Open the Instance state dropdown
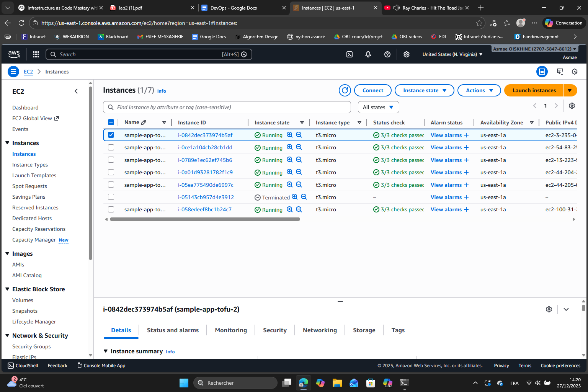The image size is (588, 392). pos(424,90)
